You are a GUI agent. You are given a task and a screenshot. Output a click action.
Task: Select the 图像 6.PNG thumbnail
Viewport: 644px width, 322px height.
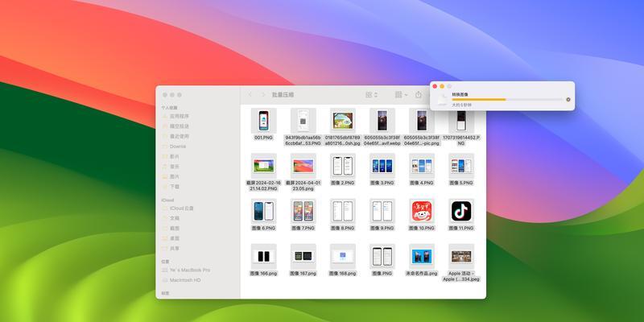point(264,211)
